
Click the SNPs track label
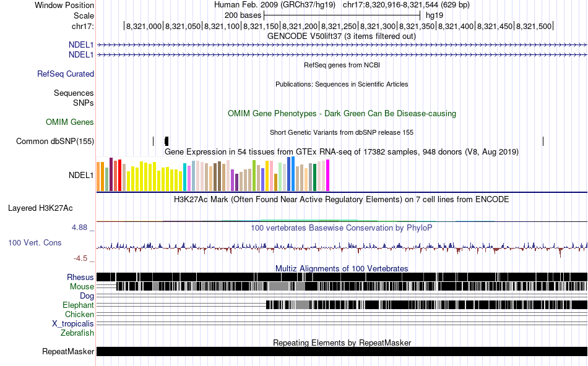coord(84,103)
